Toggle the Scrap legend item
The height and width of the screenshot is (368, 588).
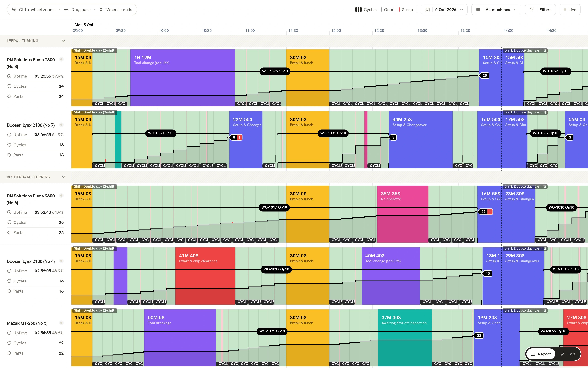click(x=406, y=10)
